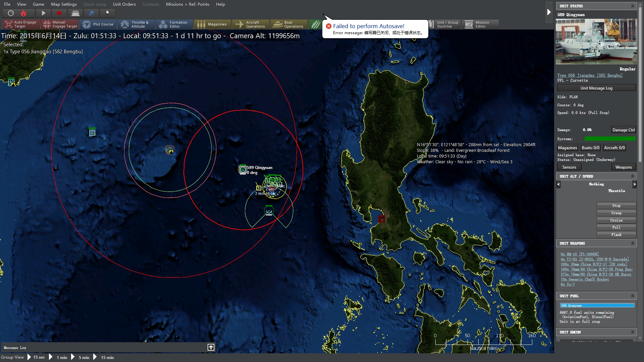Image resolution: width=644 pixels, height=362 pixels.
Task: Click the stacked layers toolbar icon
Action: [75, 13]
